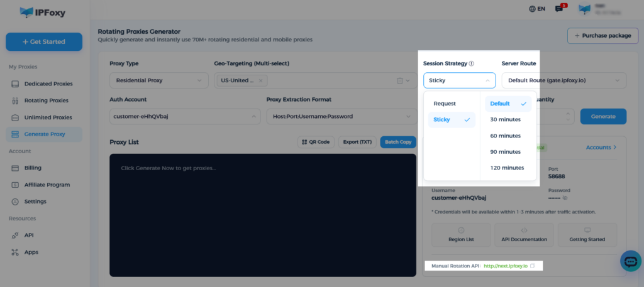Click the Billing card icon

(x=15, y=168)
